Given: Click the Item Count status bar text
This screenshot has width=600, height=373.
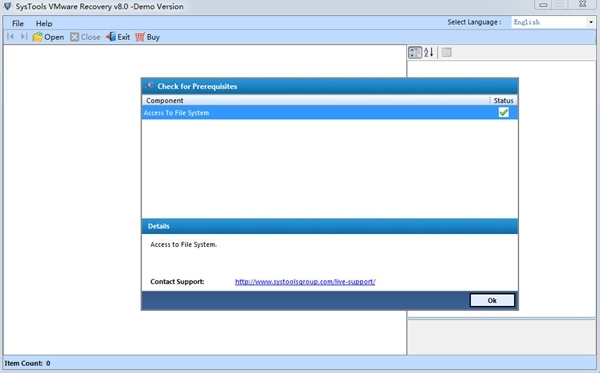Looking at the screenshot, I should [27, 363].
